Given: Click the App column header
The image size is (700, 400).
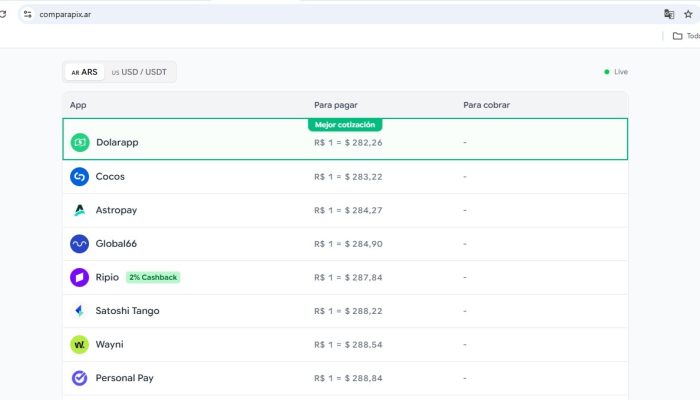Looking at the screenshot, I should (x=78, y=105).
